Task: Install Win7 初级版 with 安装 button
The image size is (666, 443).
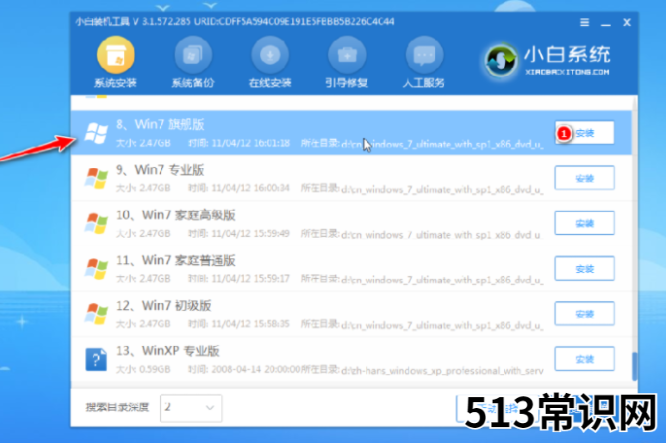Action: click(x=584, y=313)
